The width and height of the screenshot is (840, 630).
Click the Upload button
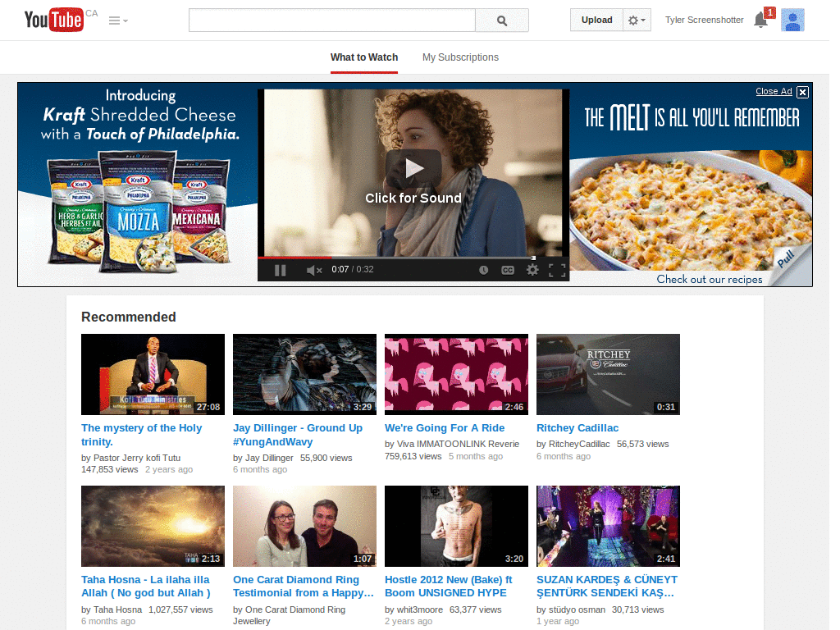596,20
